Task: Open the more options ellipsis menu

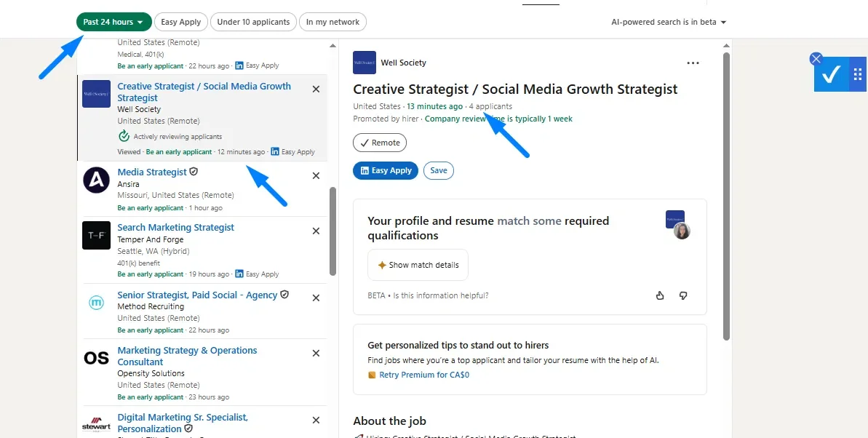Action: pos(693,63)
